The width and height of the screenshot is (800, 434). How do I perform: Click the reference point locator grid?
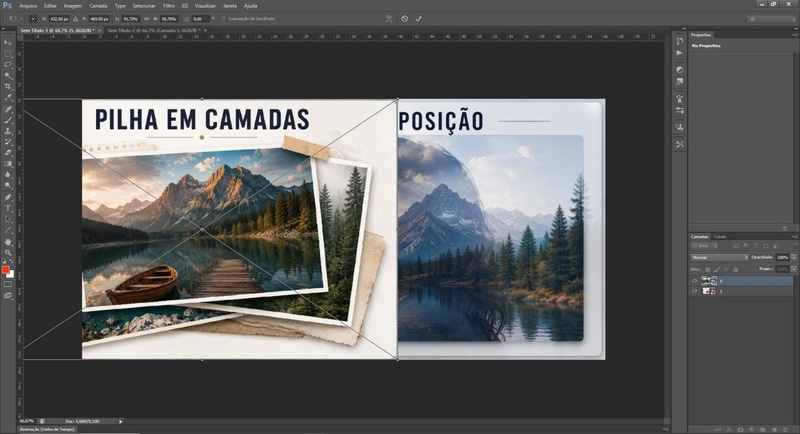coord(33,19)
